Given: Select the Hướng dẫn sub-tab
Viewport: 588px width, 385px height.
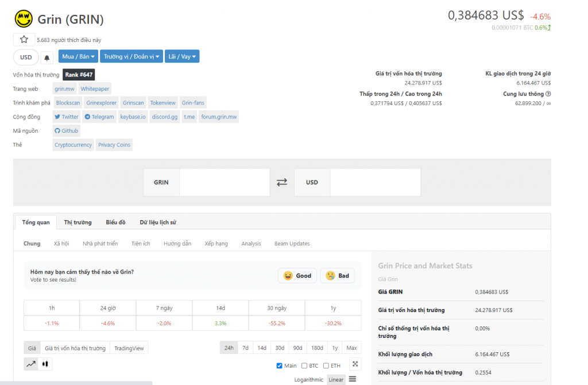Looking at the screenshot, I should pos(177,244).
